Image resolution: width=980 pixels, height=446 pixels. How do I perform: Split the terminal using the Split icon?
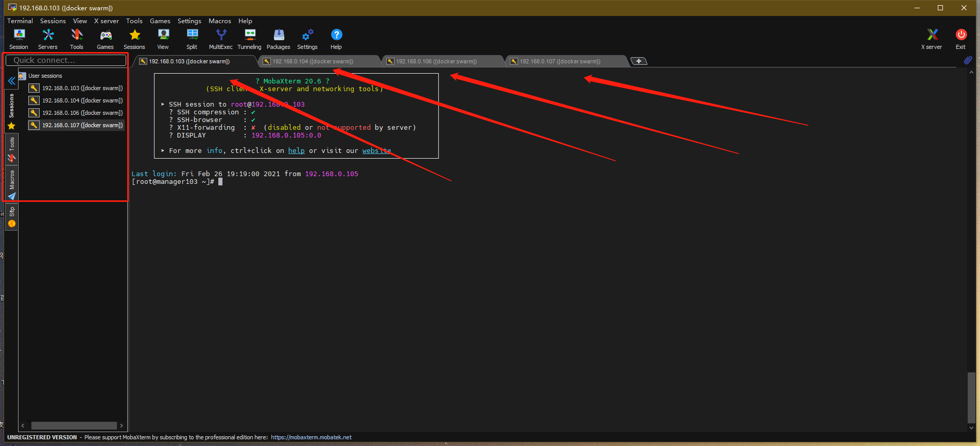click(x=192, y=39)
